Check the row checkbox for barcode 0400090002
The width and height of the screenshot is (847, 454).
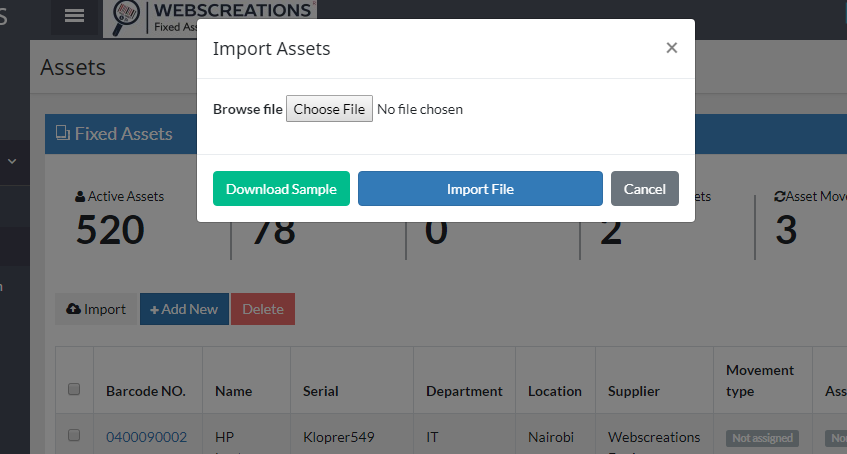coord(74,435)
